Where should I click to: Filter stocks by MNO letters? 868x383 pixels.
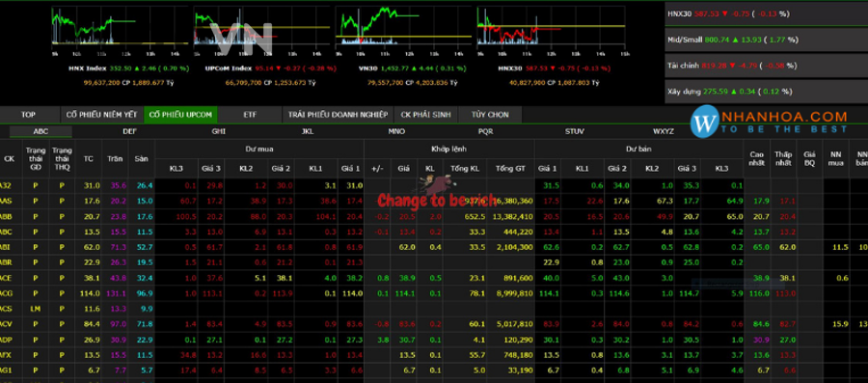point(396,132)
